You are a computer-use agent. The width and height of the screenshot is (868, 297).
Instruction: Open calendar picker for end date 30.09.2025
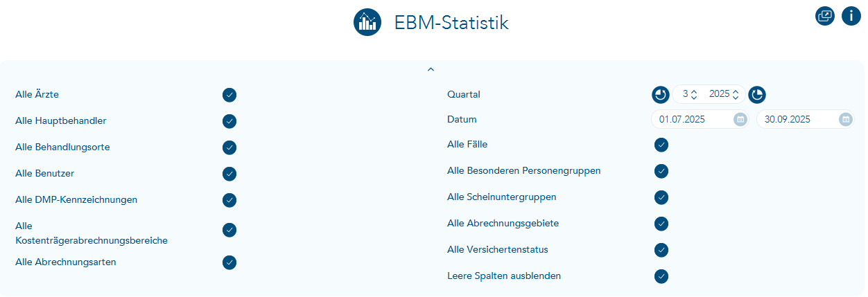tap(845, 119)
